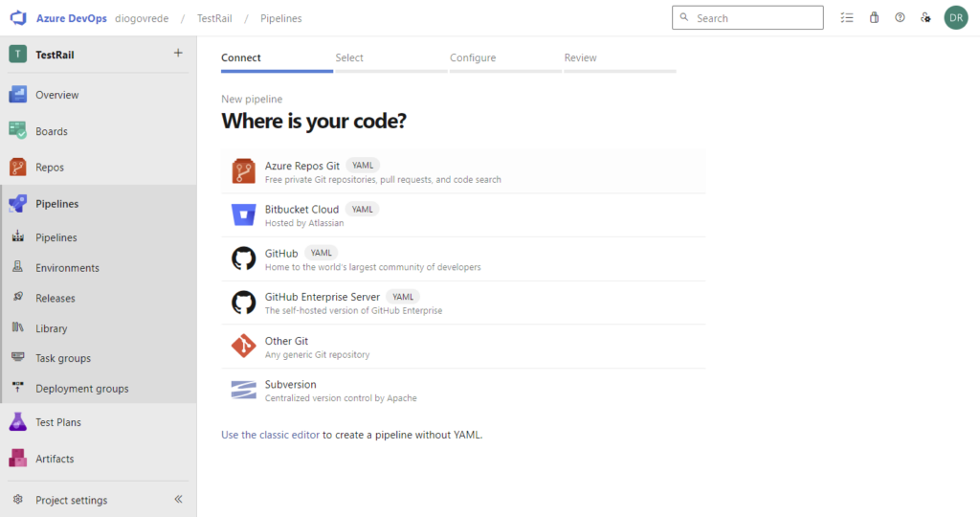Open the DR user avatar menu
The height and width of the screenshot is (517, 980).
click(x=955, y=18)
